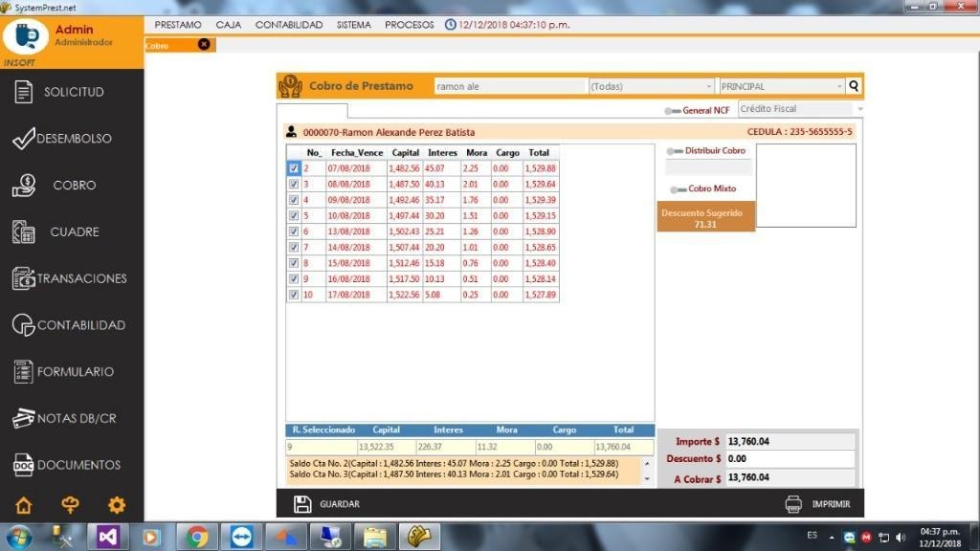Screen dimensions: 980x551
Task: Open Notas DB/CR cards icon
Action: click(x=23, y=418)
